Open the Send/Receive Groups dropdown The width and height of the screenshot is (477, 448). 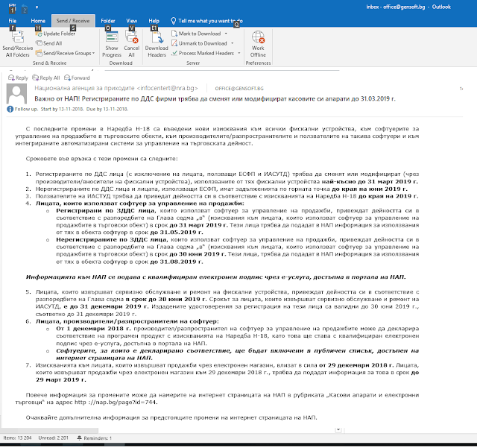pos(65,53)
